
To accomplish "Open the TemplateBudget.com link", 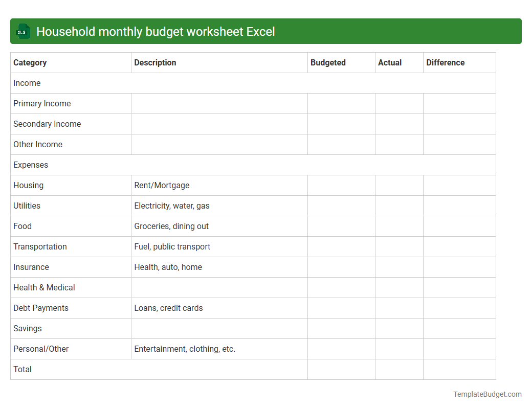I will point(486,394).
